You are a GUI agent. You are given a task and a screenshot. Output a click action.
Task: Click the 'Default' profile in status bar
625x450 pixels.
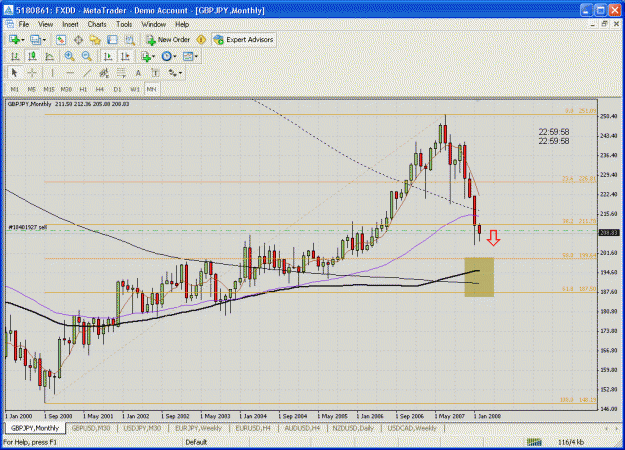(196, 442)
